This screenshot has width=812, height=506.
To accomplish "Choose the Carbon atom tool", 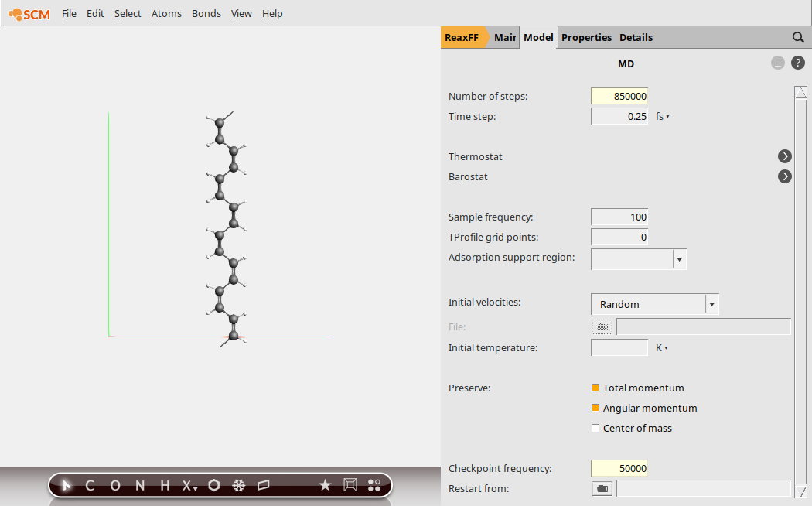I will [90, 485].
